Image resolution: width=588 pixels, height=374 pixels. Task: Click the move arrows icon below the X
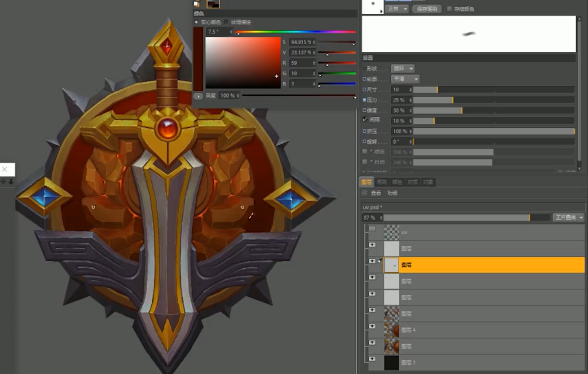click(3, 182)
